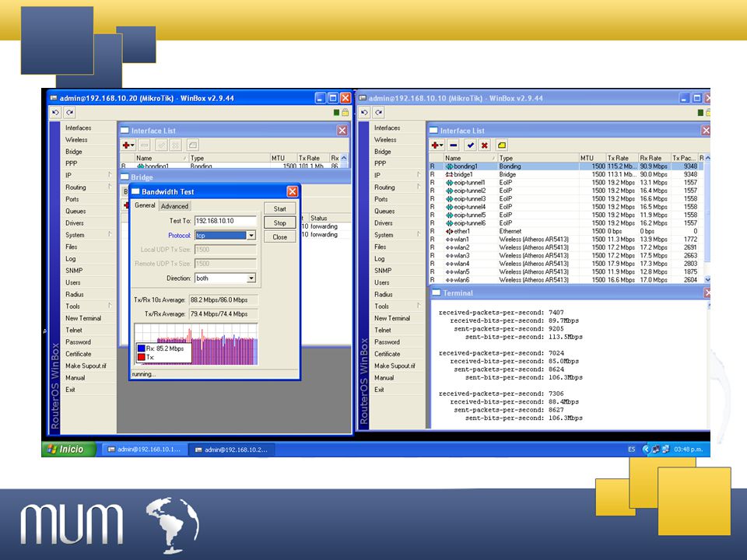Click the greyed Enable checkmark in 192.168.10.20 Interface List
The image size is (747, 560).
tap(162, 145)
